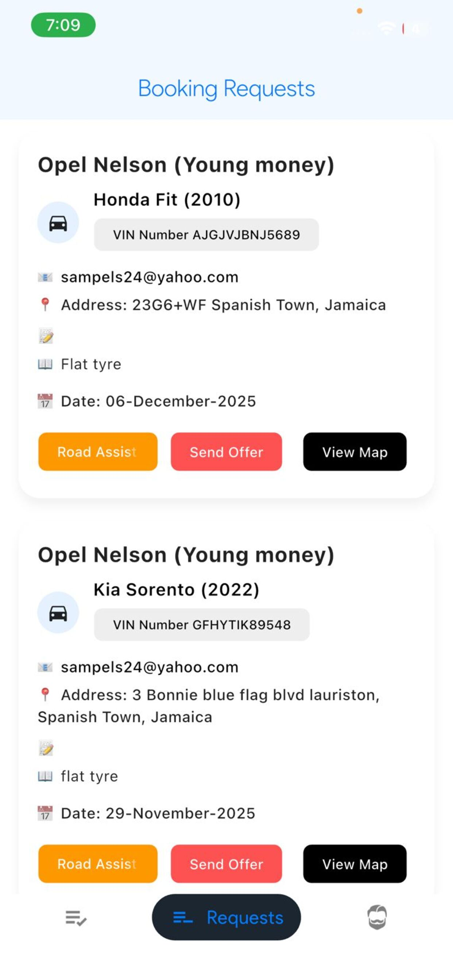This screenshot has height=980, width=453.
Task: Click Road Assist for the Kia Sorento request
Action: [x=98, y=864]
